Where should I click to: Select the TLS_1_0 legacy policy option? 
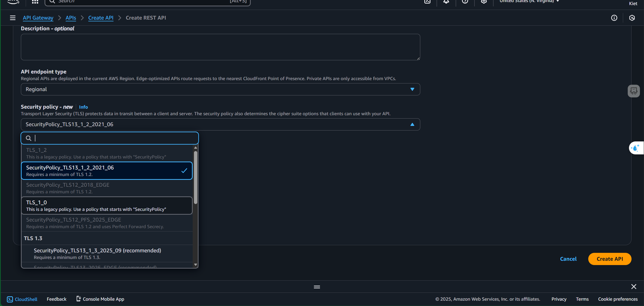pos(107,206)
